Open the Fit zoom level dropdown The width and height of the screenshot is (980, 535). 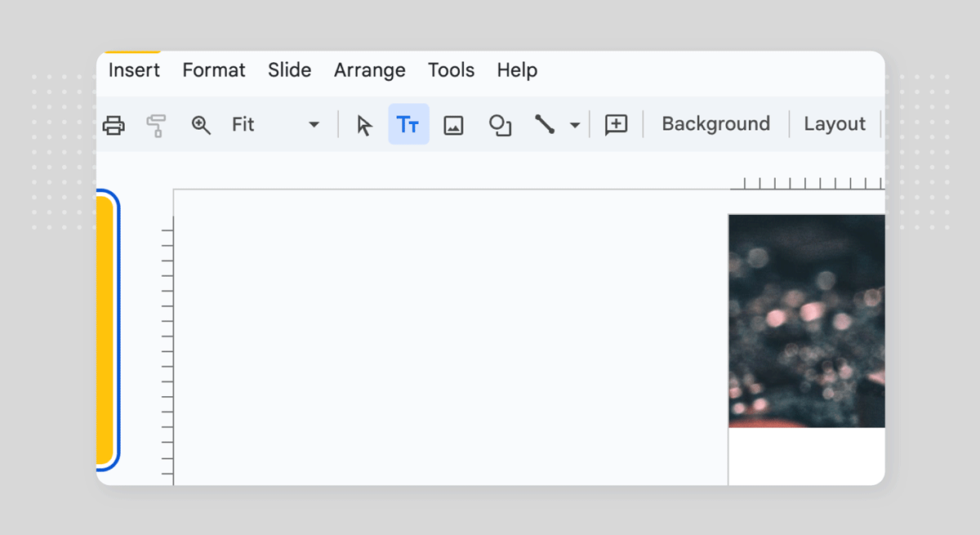click(275, 125)
